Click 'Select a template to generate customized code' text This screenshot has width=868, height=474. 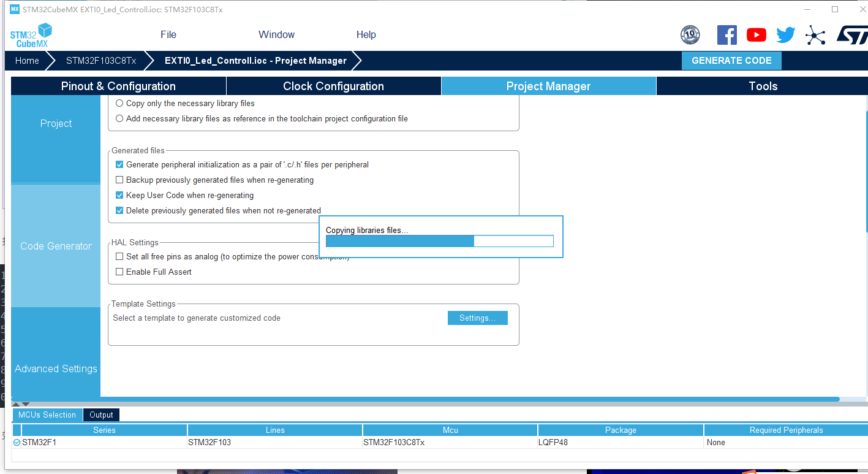pos(197,318)
